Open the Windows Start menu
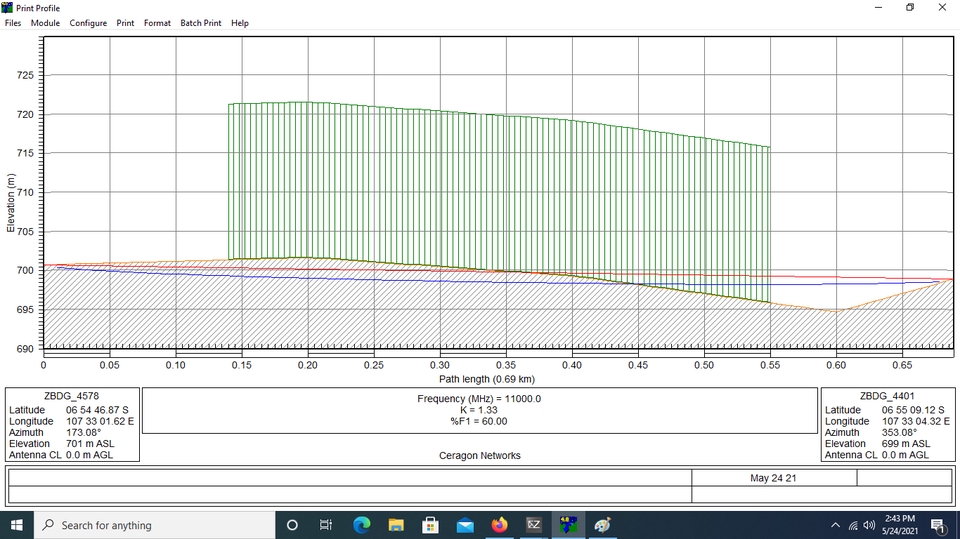This screenshot has height=539, width=960. click(x=17, y=525)
